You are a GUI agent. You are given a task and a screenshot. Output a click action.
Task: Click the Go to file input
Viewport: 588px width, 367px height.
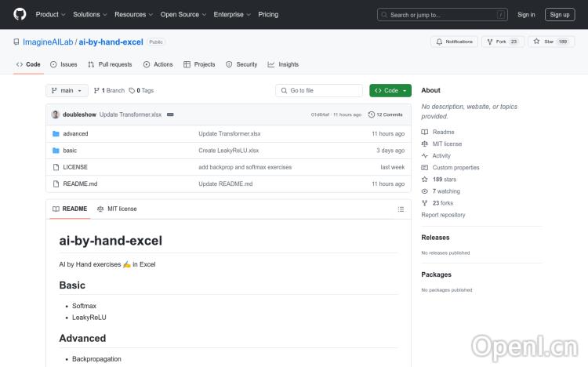click(319, 91)
